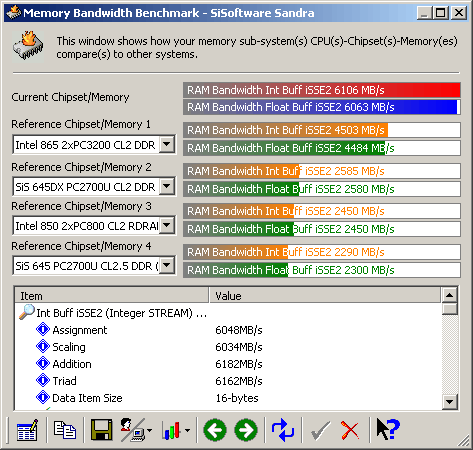The height and width of the screenshot is (450, 473).
Task: Expand the SiS 645 PC2700U CL2.5 dropdown
Action: pyautogui.click(x=167, y=265)
